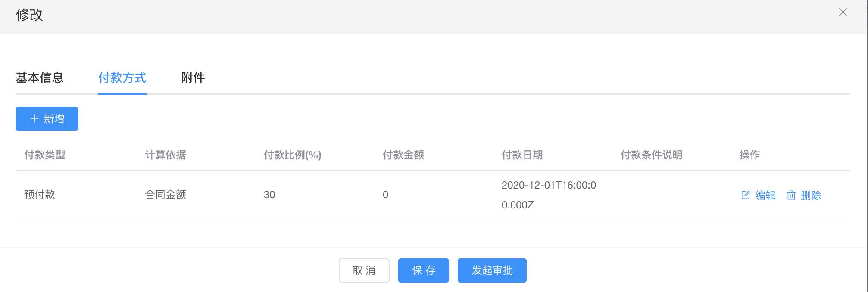
Task: Click the 合同金额 cell in the row
Action: click(165, 195)
